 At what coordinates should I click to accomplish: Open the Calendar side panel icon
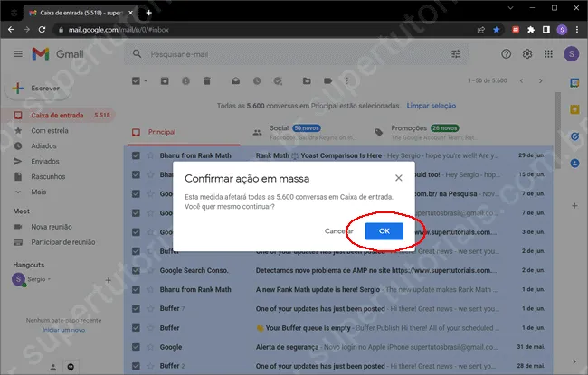point(574,83)
